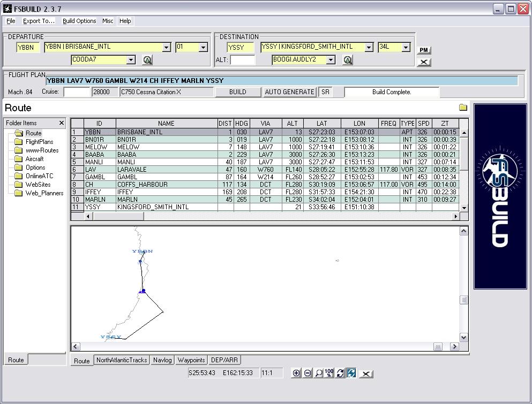Click the map horizontal scrollbar thumb

(438, 346)
